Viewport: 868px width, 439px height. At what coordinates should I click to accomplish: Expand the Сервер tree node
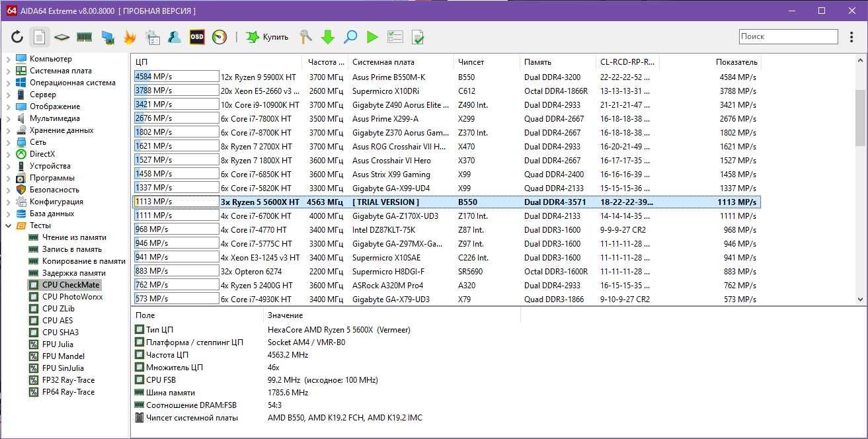8,95
